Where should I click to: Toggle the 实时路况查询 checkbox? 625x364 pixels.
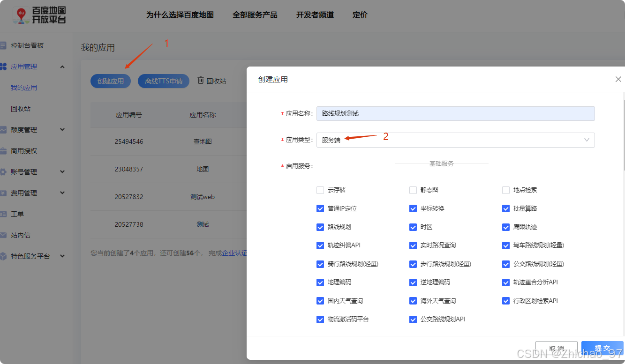[413, 245]
